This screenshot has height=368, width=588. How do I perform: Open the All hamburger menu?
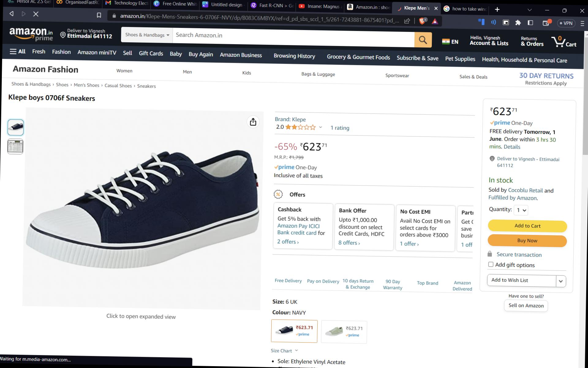(x=17, y=52)
